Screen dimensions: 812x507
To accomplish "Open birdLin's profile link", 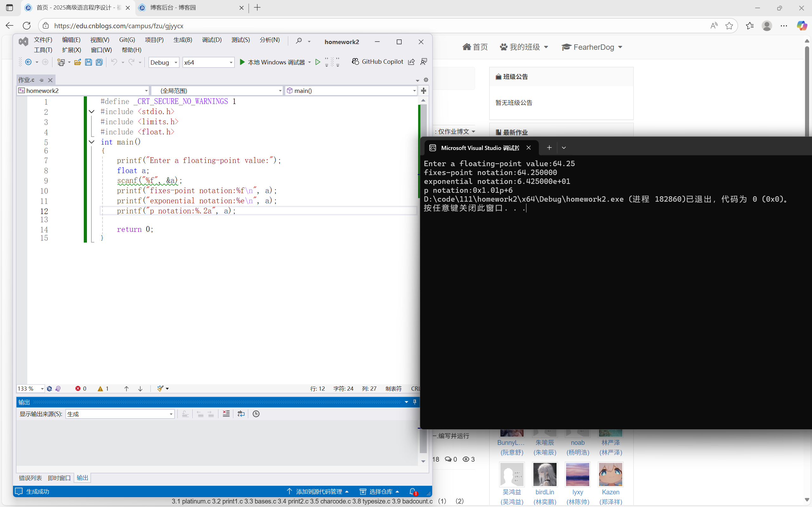I will tap(545, 492).
